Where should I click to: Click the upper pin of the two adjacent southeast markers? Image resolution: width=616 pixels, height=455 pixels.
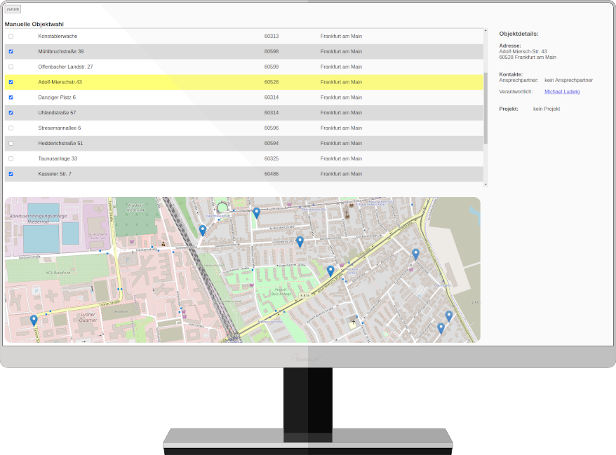(449, 316)
